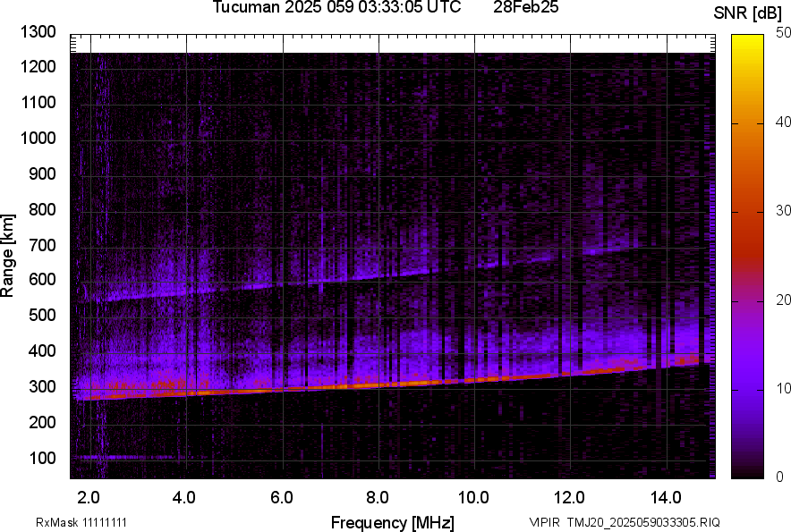The height and width of the screenshot is (532, 791).
Task: Click the faint second-hop trace at 10 MHz
Action: 474,266
